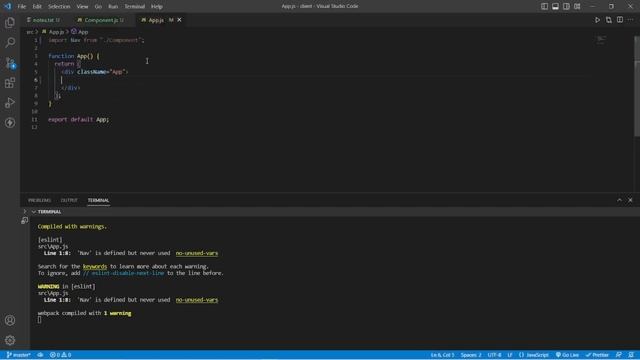Open the Edit menu
The width and height of the screenshot is (640, 360).
[37, 6]
